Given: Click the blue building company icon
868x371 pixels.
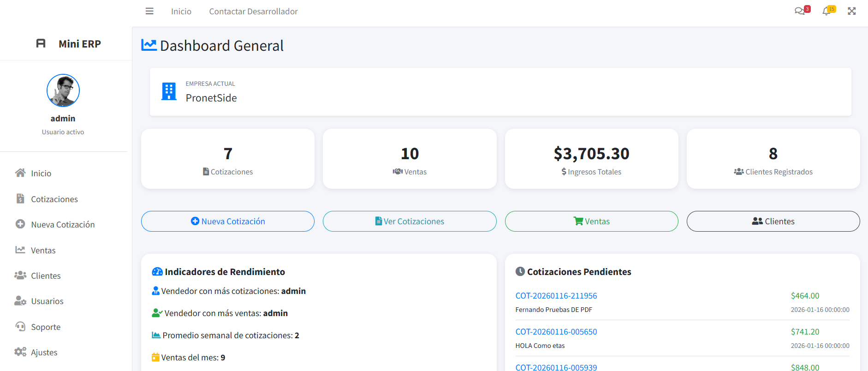Looking at the screenshot, I should pyautogui.click(x=169, y=91).
